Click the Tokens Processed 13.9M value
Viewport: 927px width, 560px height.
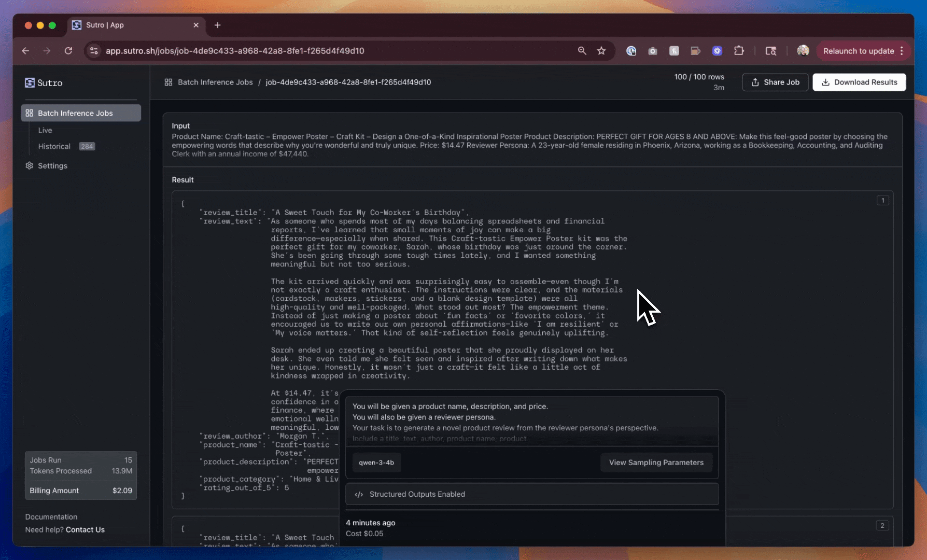(x=122, y=471)
